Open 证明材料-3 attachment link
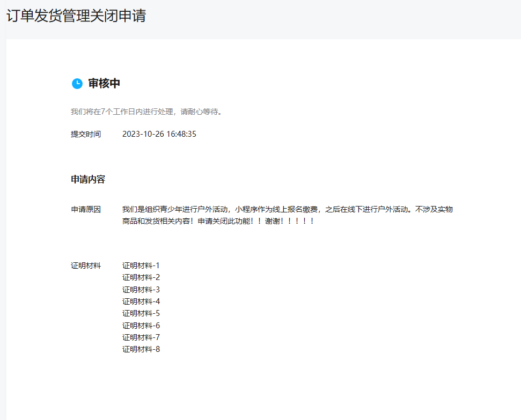This screenshot has height=420, width=521. [141, 290]
